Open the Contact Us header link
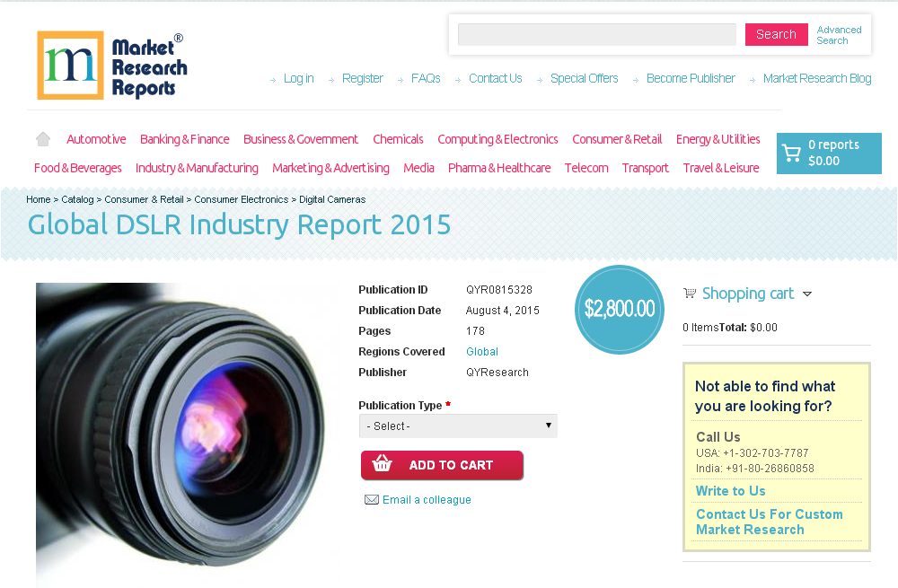898x588 pixels. click(x=496, y=78)
